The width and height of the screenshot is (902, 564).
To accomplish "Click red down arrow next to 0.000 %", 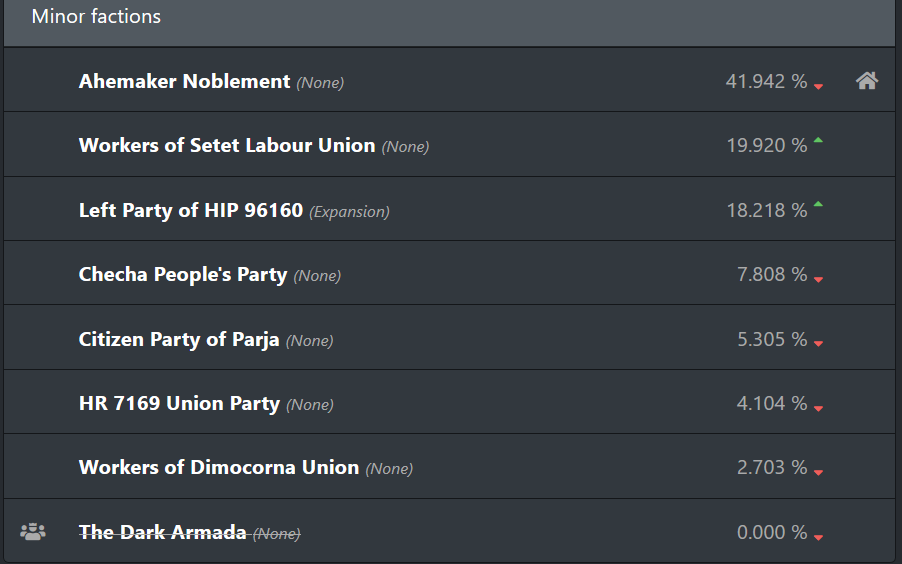I will pos(818,537).
